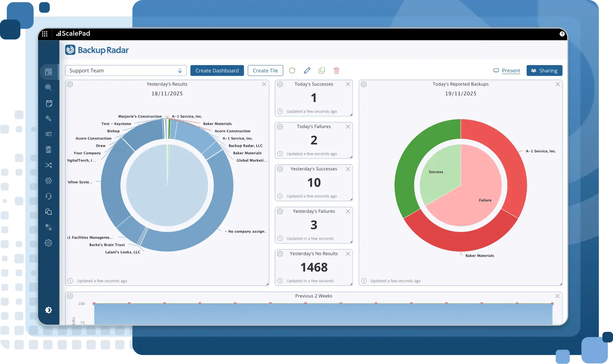Delete the dashboard with trash icon

pos(337,71)
